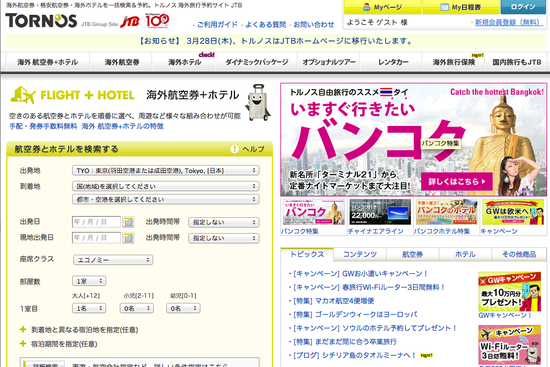The width and height of the screenshot is (550, 367).
Task: Open the 部屋数 1室 dropdown
Action: tap(89, 281)
